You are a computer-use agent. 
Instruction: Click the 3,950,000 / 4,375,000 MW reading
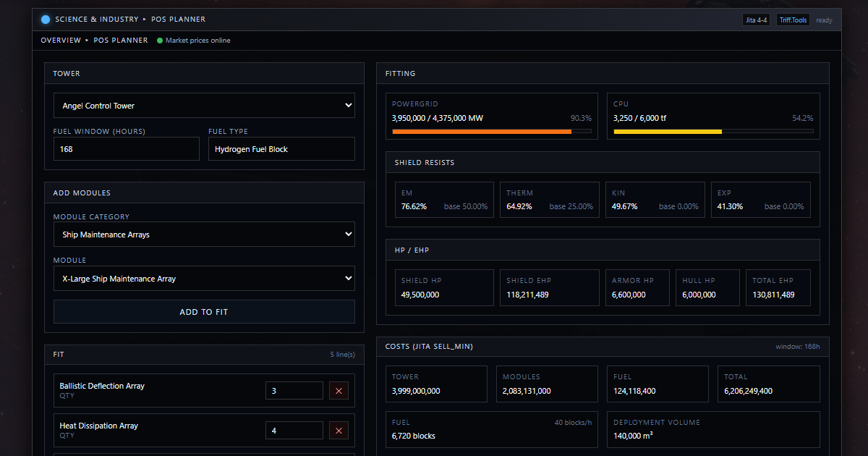coord(438,118)
